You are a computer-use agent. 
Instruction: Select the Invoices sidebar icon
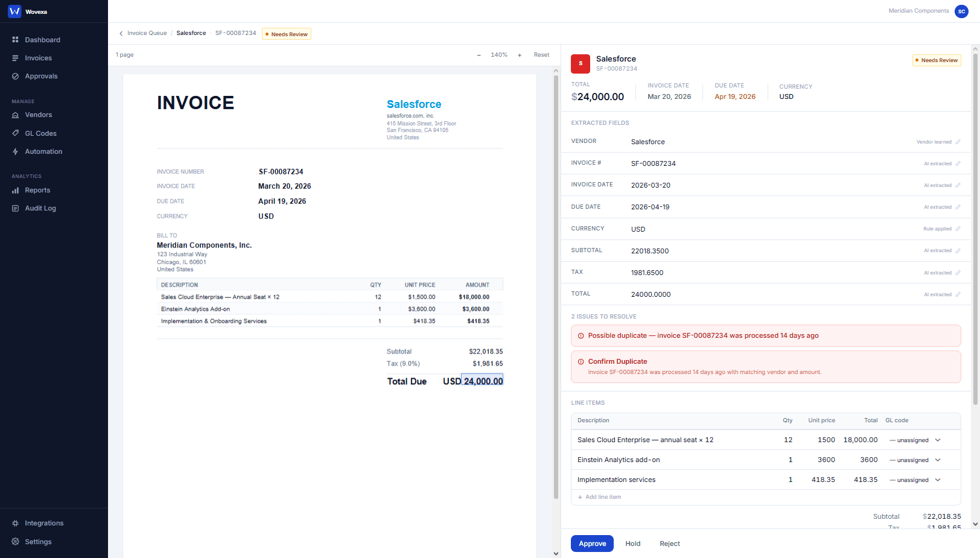[37, 58]
